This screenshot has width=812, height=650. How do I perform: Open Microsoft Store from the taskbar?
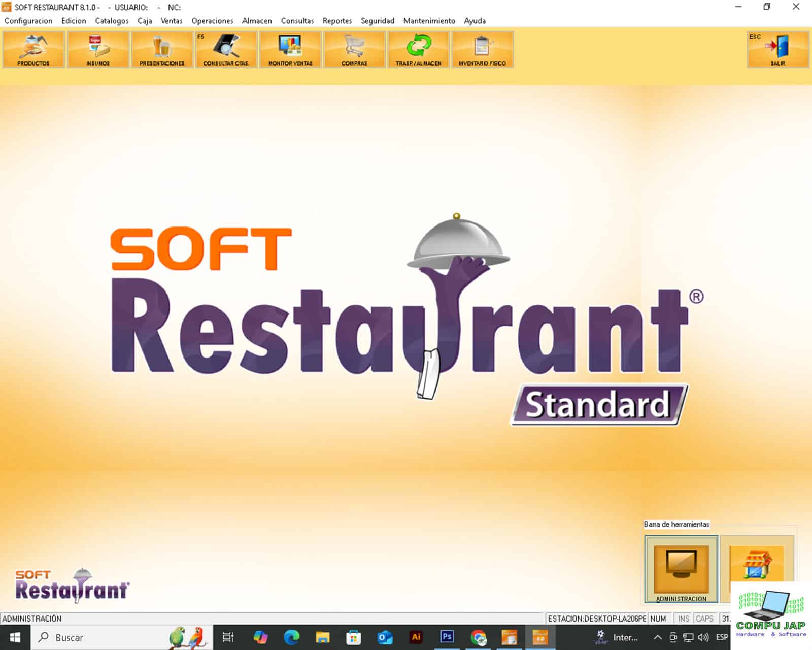[354, 637]
